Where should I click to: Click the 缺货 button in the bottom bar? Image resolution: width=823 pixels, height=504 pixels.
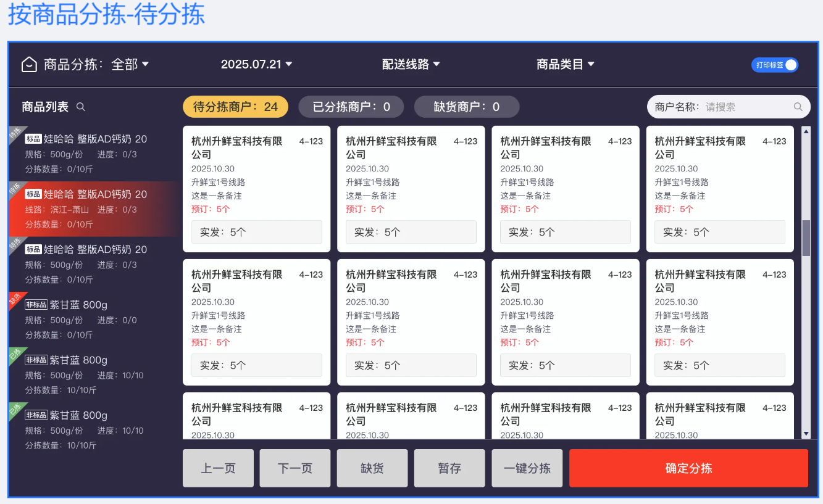pyautogui.click(x=372, y=468)
